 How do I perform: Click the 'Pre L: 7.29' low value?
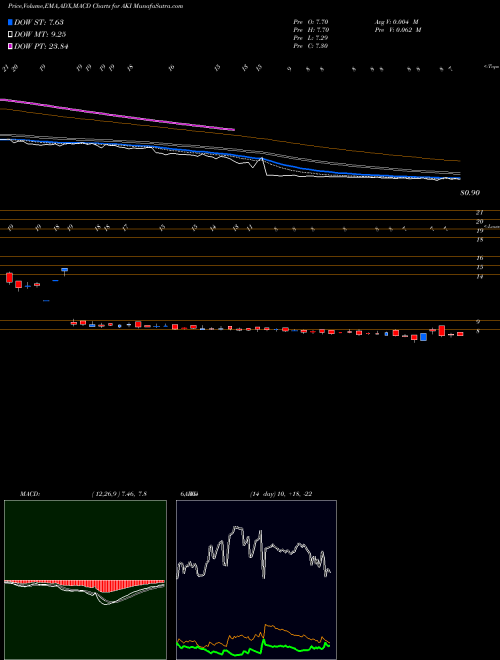pos(311,38)
